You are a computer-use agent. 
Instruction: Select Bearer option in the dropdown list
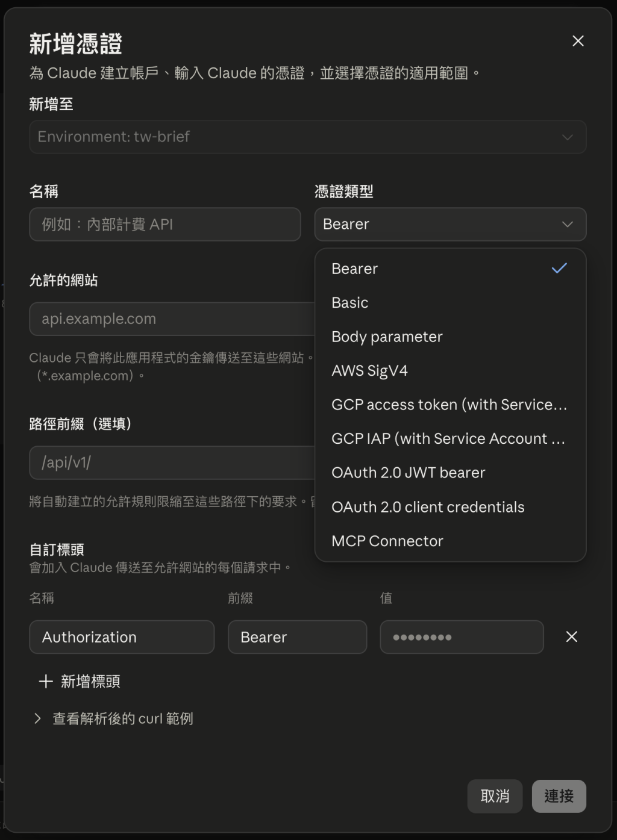coord(450,269)
